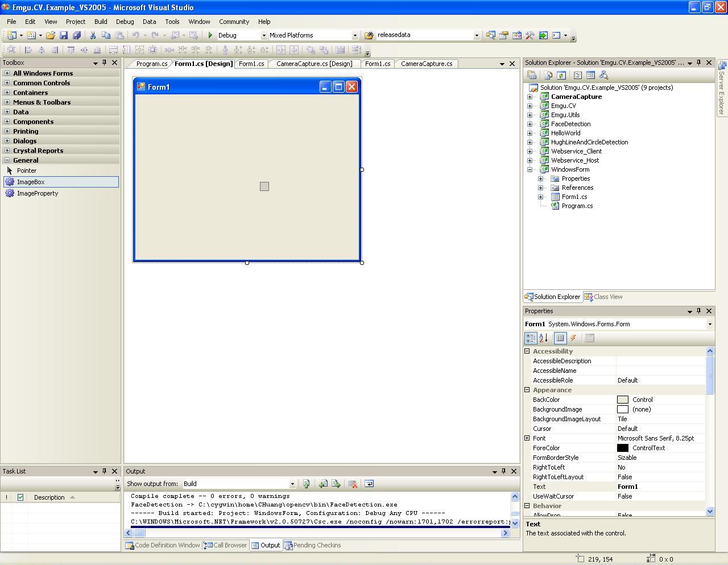Image resolution: width=728 pixels, height=565 pixels.
Task: Expand the Common Controls toolbox group
Action: coord(7,83)
